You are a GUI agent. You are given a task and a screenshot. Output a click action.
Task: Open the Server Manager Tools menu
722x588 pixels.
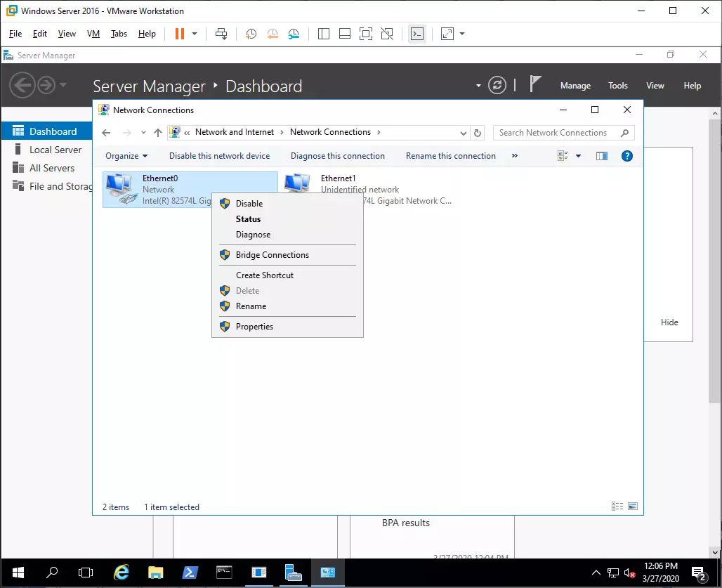(618, 86)
